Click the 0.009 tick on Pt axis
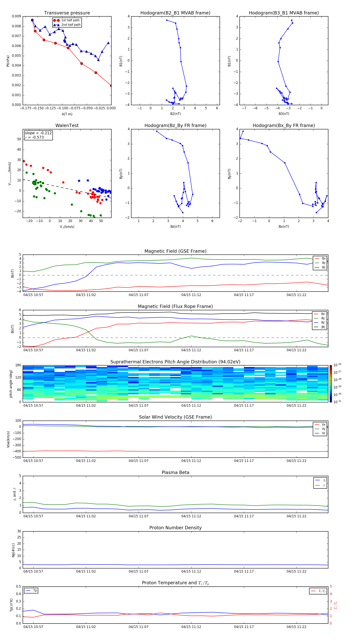The height and width of the screenshot is (644, 351). [16, 16]
